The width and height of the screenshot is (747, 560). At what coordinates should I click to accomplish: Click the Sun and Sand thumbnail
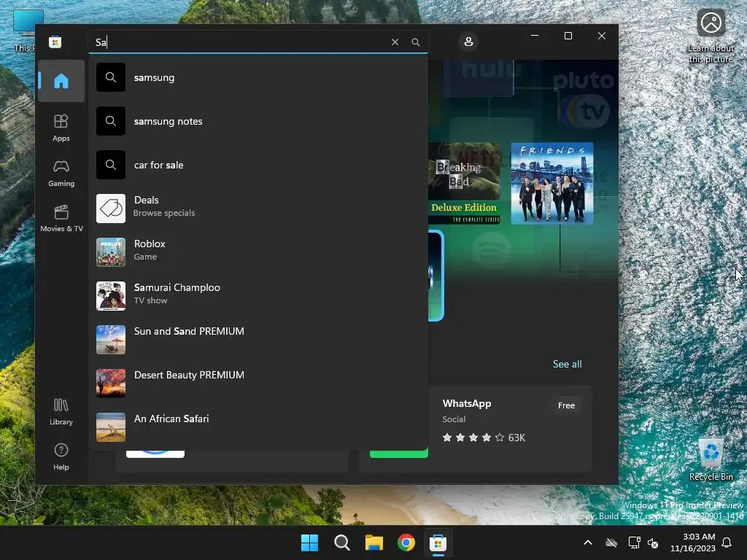[111, 340]
